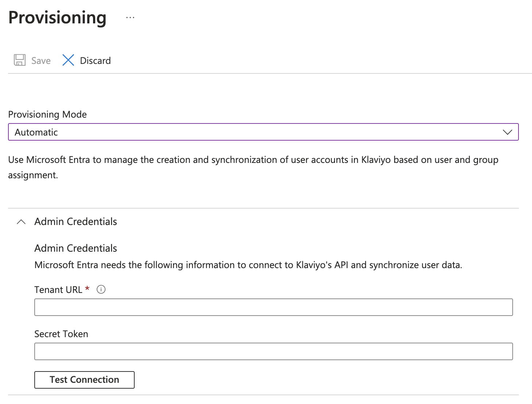The image size is (532, 404).
Task: Focus the Tenant URL input field
Action: click(x=273, y=307)
